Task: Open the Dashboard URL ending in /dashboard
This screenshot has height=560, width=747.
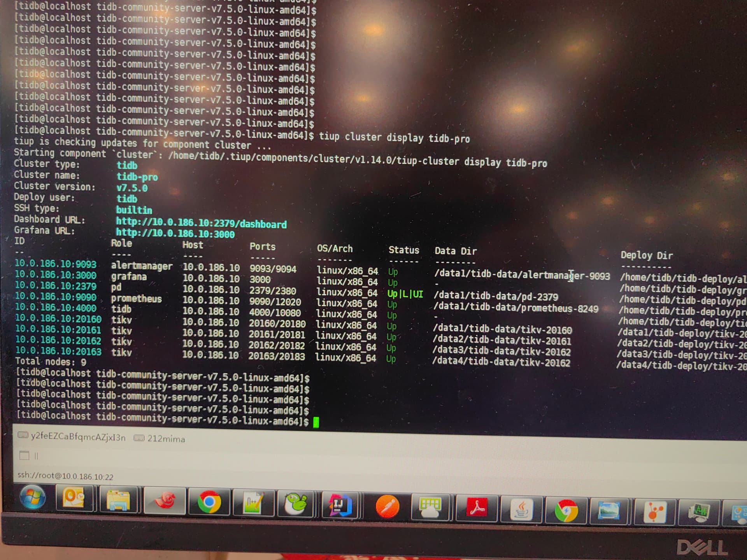Action: tap(201, 223)
